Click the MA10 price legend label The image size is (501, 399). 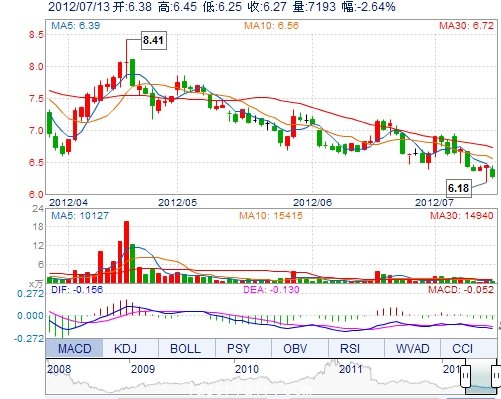pyautogui.click(x=271, y=25)
